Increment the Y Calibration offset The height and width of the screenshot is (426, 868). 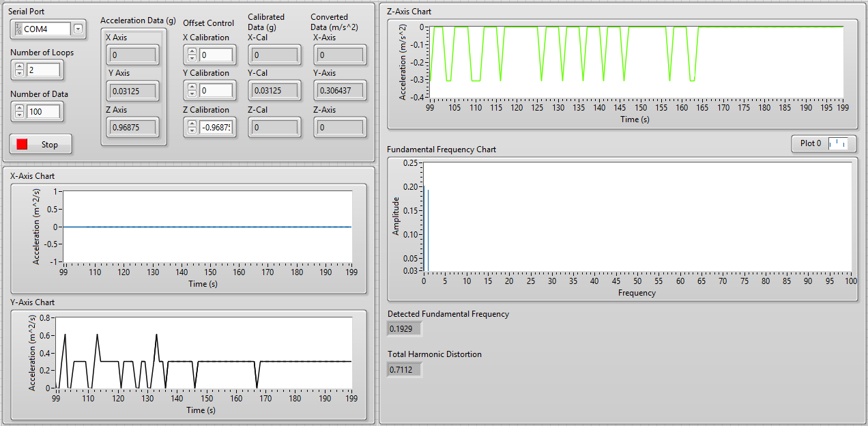(x=192, y=87)
